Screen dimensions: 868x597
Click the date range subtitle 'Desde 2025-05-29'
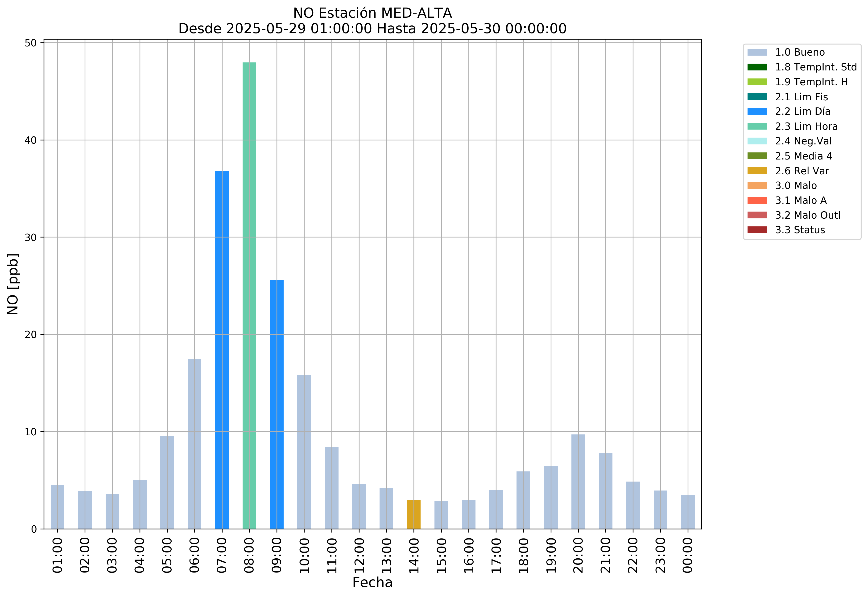click(275, 29)
